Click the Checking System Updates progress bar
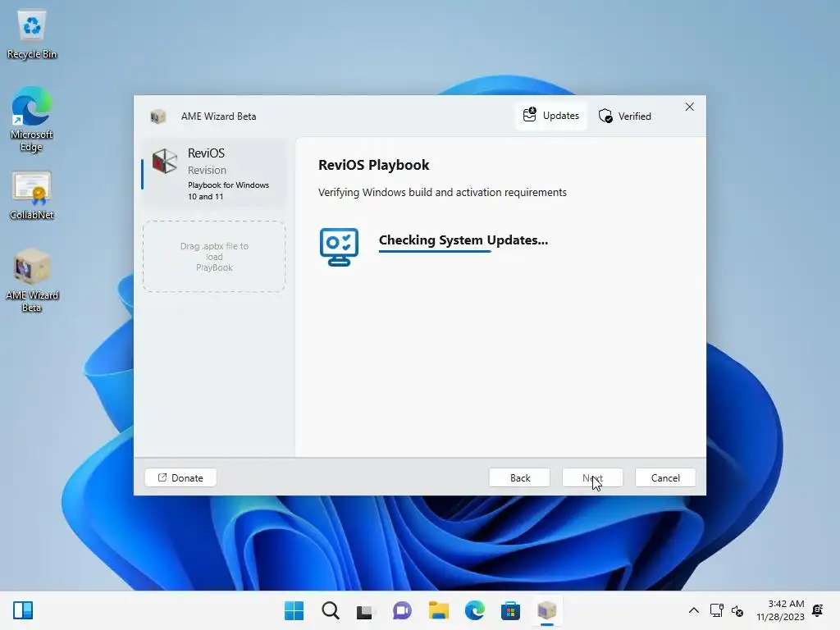Viewport: 840px width, 630px height. 435,251
